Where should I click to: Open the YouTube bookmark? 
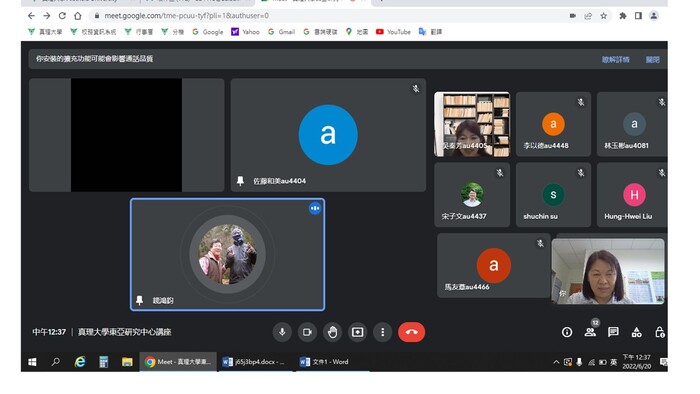(x=393, y=32)
